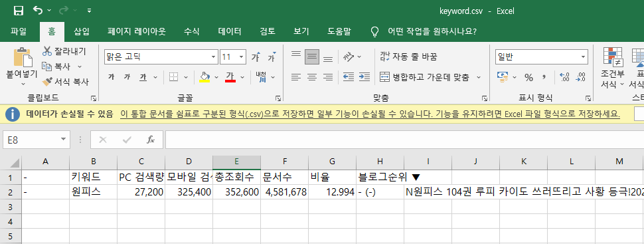Click 잘라내기 scissors button
Image resolution: width=644 pixels, height=244 pixels.
click(x=64, y=51)
